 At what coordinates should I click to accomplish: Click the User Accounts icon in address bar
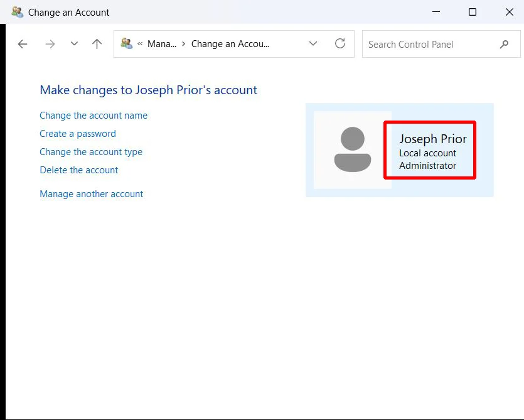tap(127, 43)
